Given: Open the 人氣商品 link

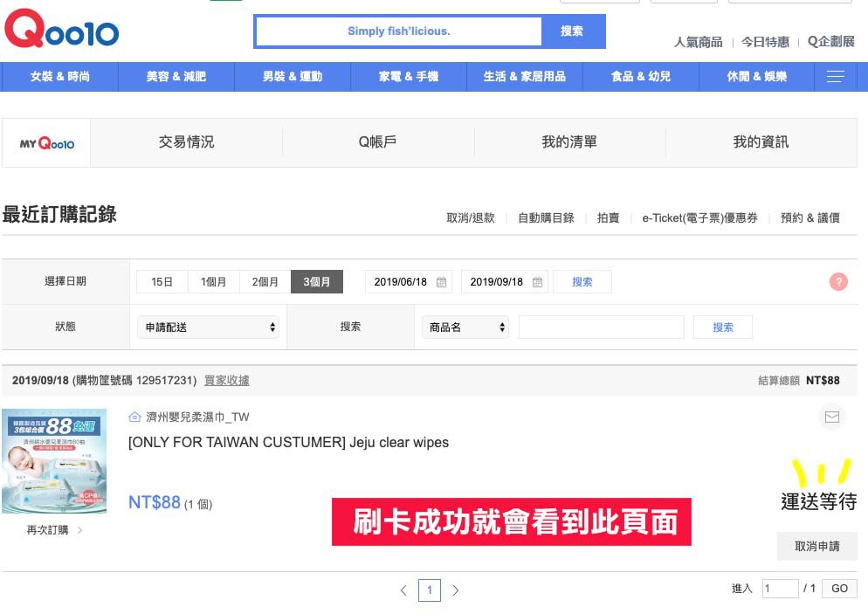Looking at the screenshot, I should pyautogui.click(x=698, y=42).
